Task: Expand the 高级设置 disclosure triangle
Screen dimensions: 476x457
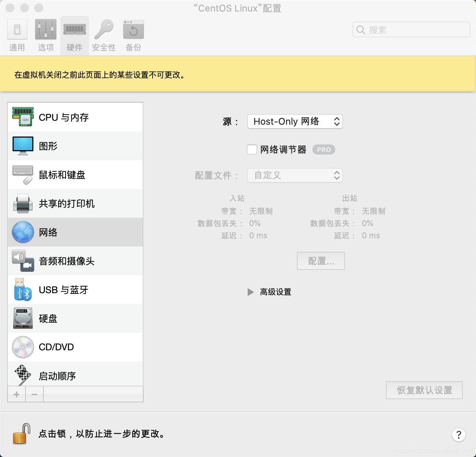Action: [251, 292]
